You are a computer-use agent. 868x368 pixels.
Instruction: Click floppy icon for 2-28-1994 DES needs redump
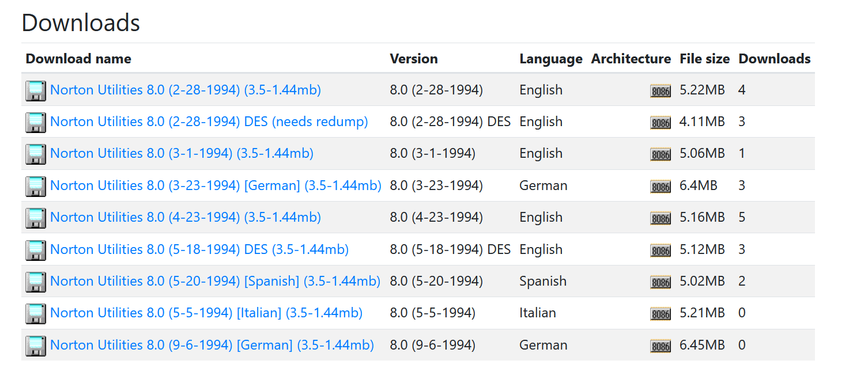36,122
